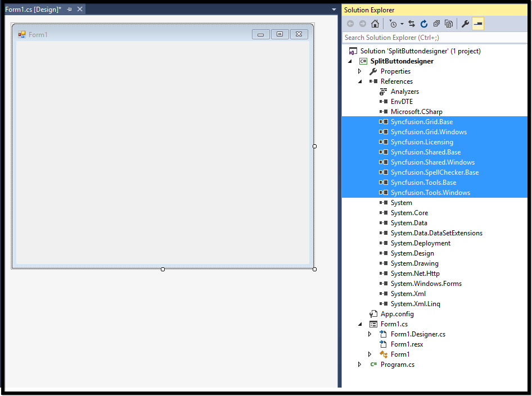Select the EnvDTE reference

[x=402, y=102]
